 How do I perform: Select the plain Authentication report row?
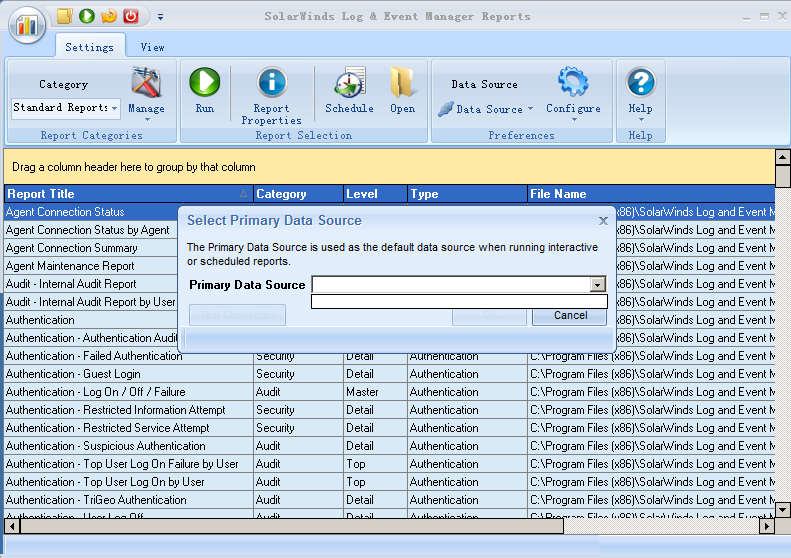tap(91, 320)
